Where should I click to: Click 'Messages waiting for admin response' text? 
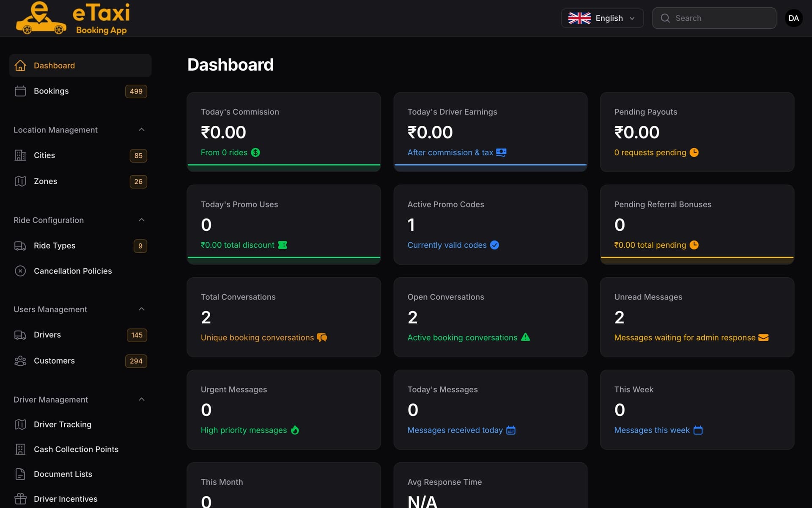pyautogui.click(x=685, y=337)
